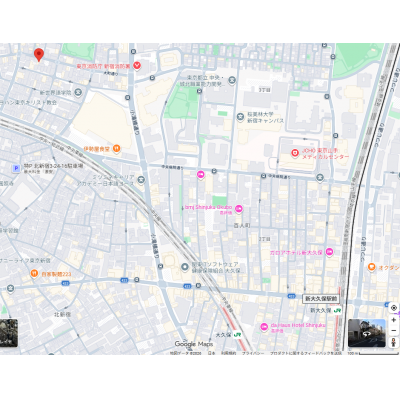Screen dimensions: 400x400
Task: Click the school marker by アカデミー日本語コース
Action: [x=141, y=180]
